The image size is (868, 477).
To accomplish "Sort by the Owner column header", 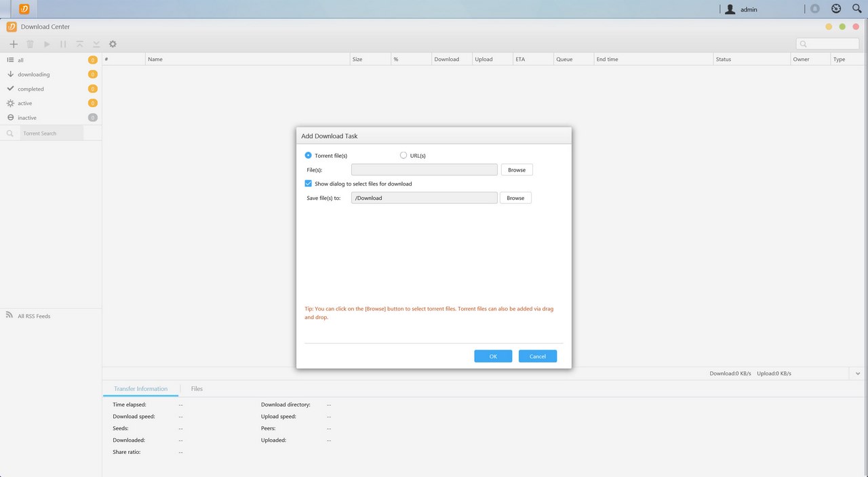I will pyautogui.click(x=811, y=59).
